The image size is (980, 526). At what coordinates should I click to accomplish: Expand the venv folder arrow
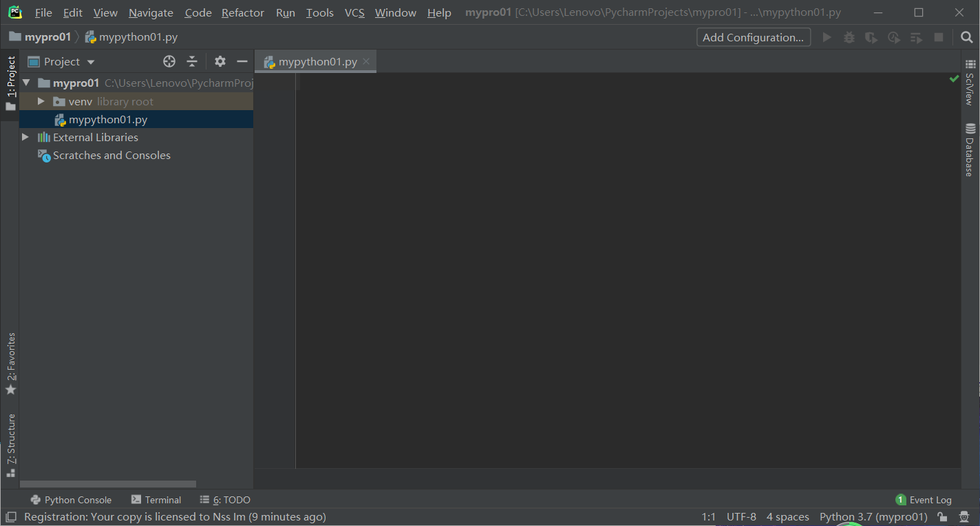click(x=41, y=101)
